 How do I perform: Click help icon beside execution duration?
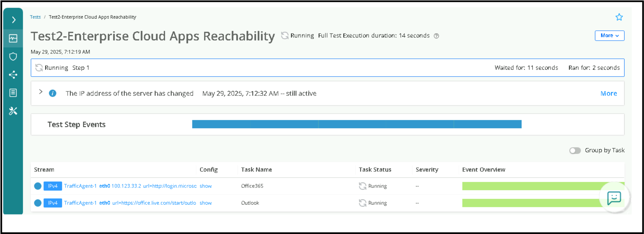coord(436,36)
